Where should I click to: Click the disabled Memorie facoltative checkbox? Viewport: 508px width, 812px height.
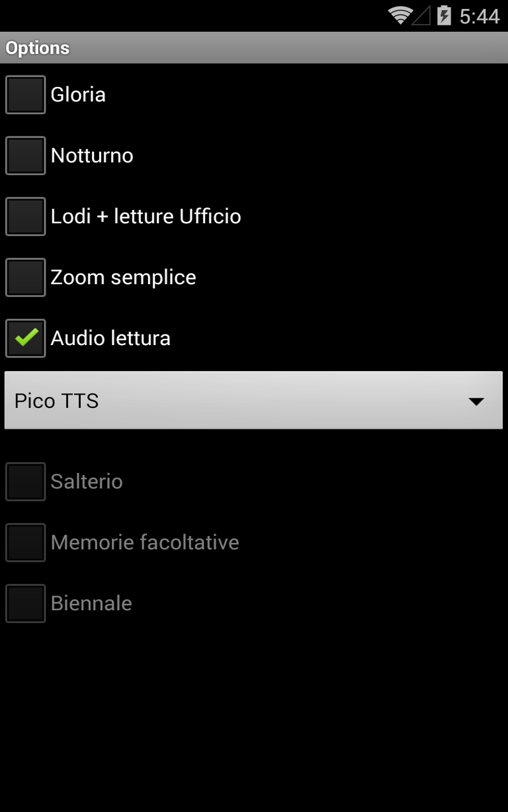tap(25, 542)
